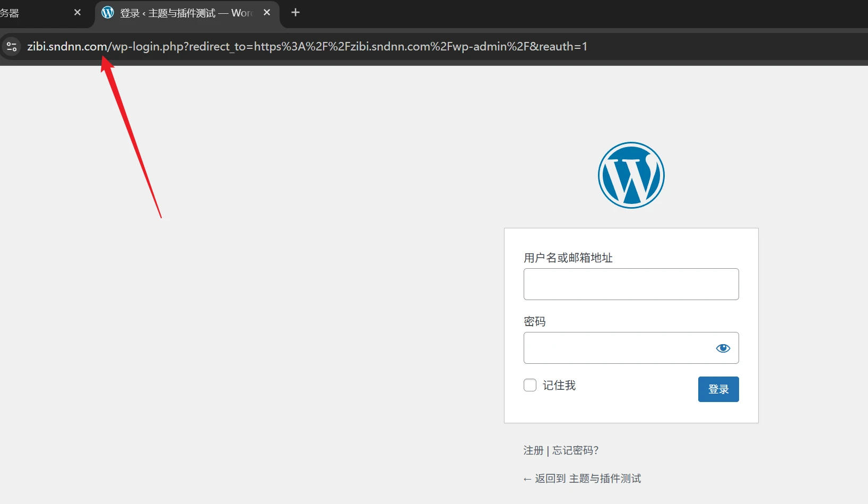Open the 注册 registration link
The image size is (868, 504).
pos(533,450)
